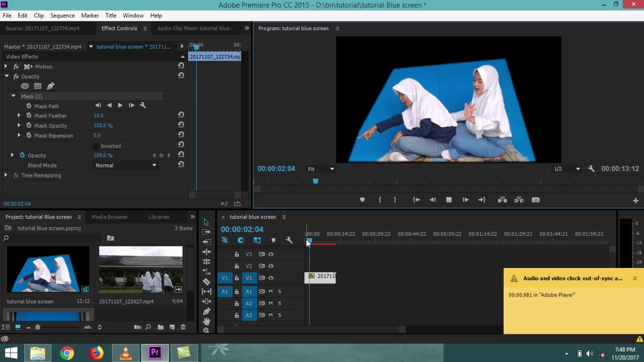Open mask tracking method wrench
Image resolution: width=644 pixels, height=362 pixels.
coord(143,106)
